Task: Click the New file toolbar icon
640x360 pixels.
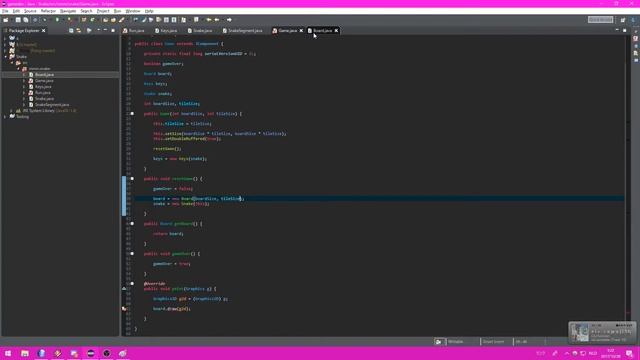Action: pyautogui.click(x=6, y=20)
